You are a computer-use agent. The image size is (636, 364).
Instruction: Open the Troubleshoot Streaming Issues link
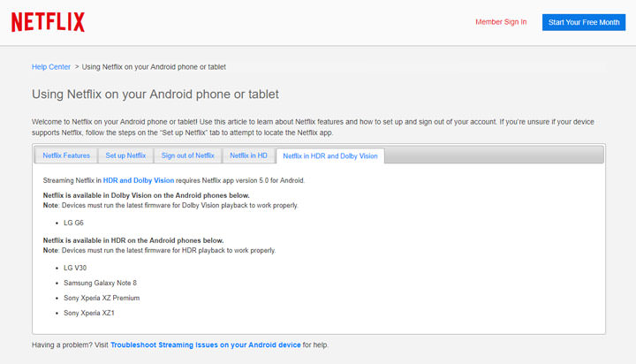[x=206, y=345]
